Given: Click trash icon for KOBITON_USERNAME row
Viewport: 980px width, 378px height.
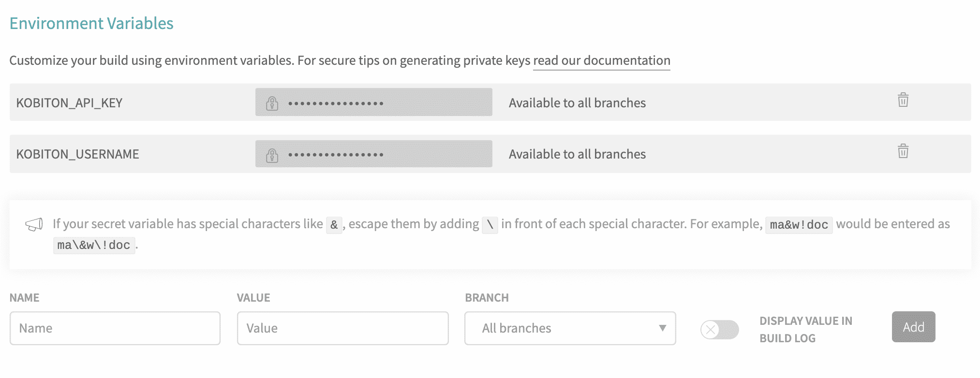Looking at the screenshot, I should pos(903,151).
